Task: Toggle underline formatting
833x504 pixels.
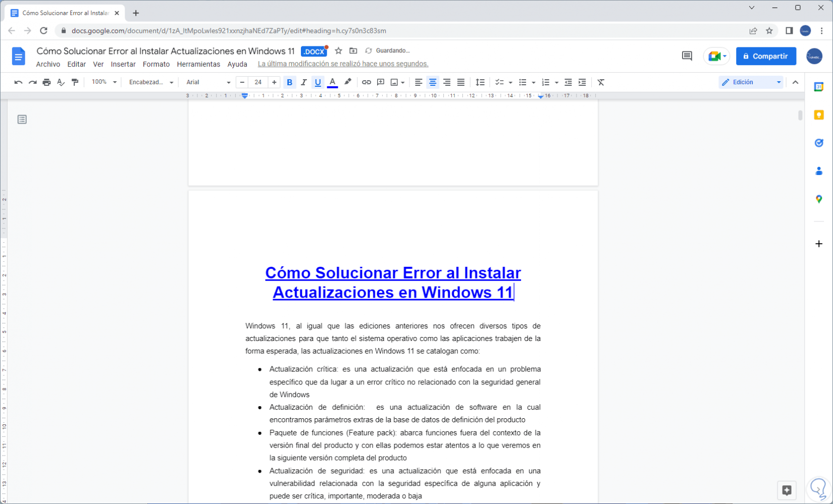Action: (x=318, y=82)
